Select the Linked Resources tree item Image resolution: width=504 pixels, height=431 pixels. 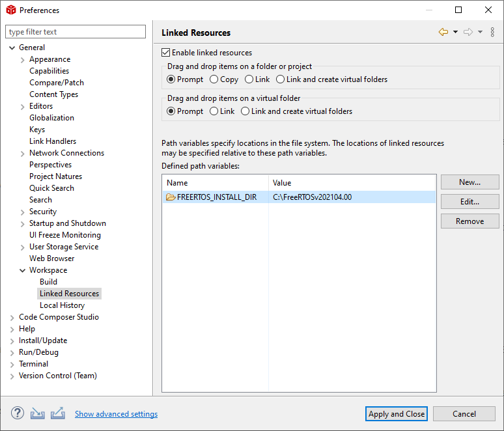tap(70, 294)
